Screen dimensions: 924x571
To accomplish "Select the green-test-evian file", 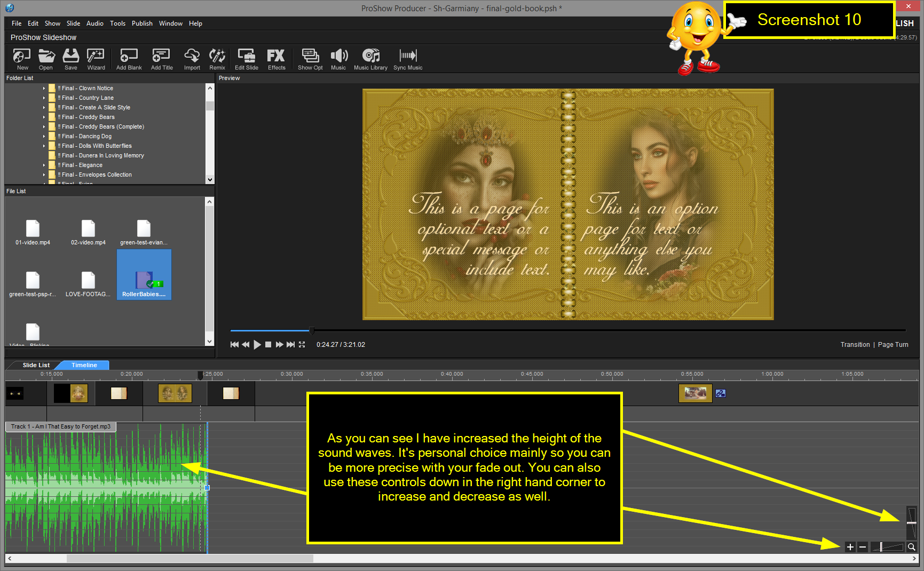I will point(144,233).
